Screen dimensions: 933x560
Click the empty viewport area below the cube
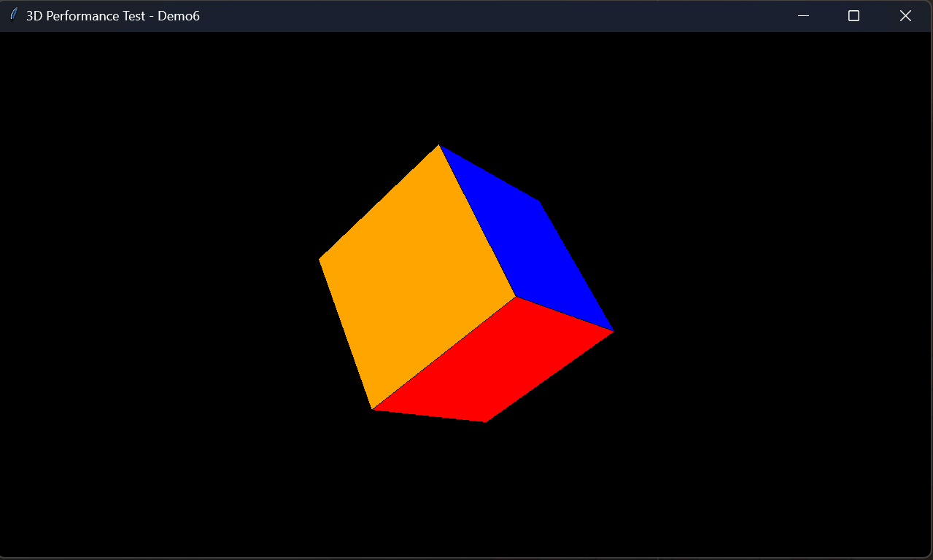467,489
